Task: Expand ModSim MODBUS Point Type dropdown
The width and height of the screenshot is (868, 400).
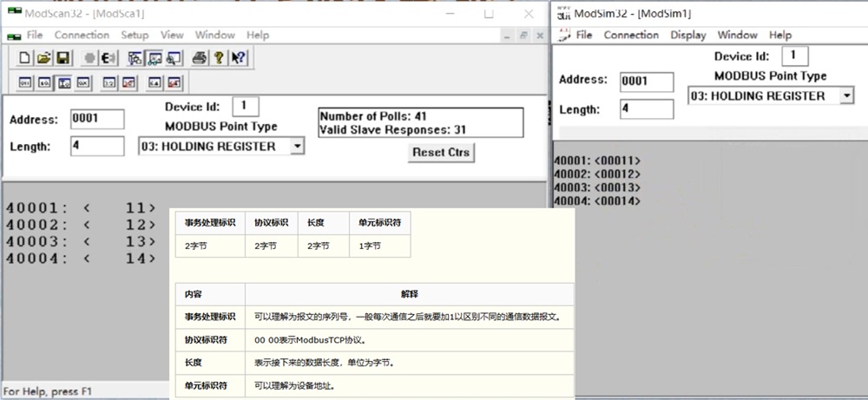Action: (846, 96)
